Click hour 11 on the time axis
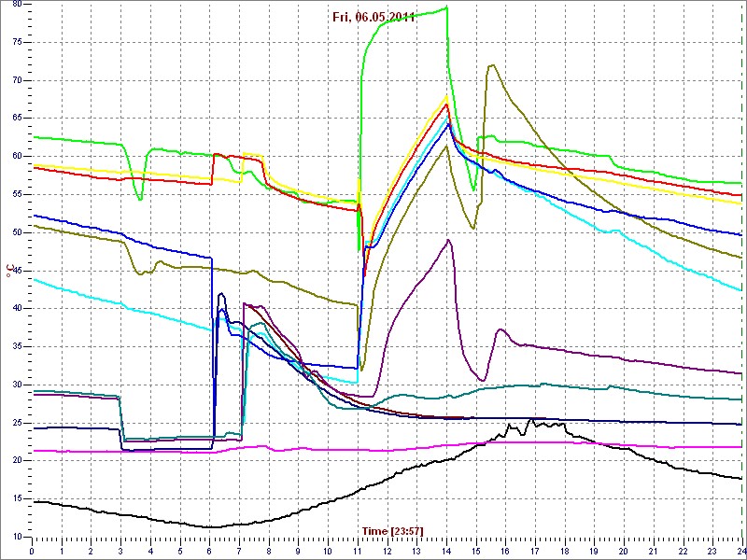The height and width of the screenshot is (560, 747). (358, 550)
